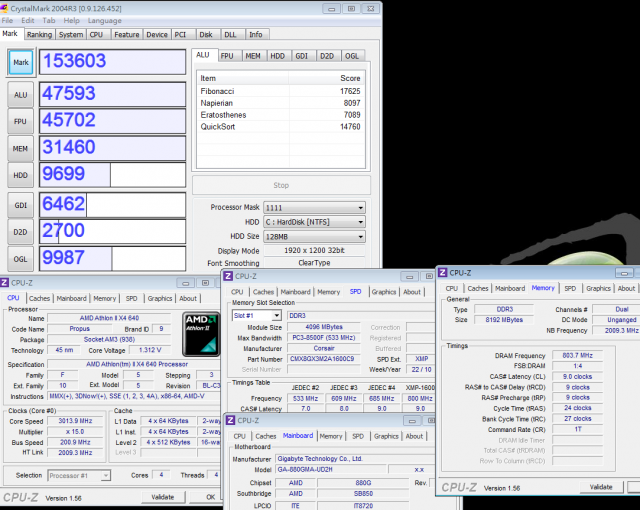Open the Processor Mask dropdown
The width and height of the screenshot is (640, 510).
pos(314,208)
